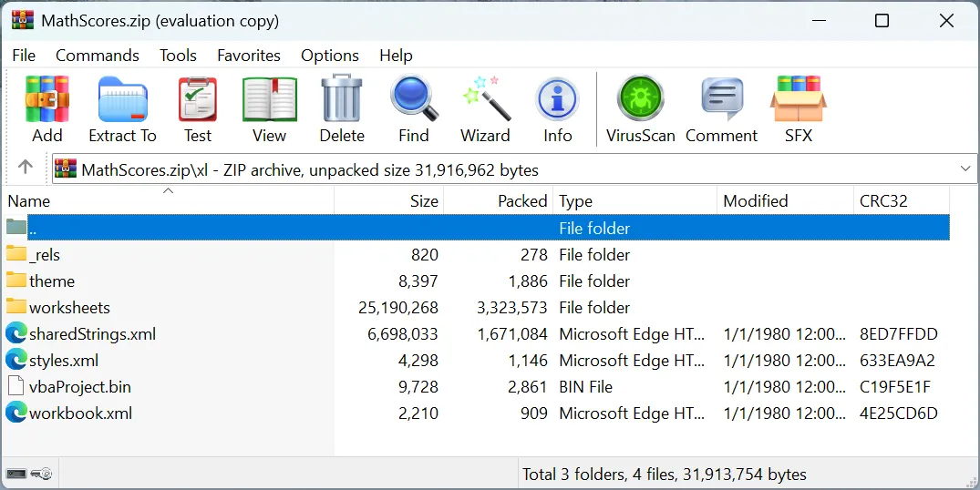
Task: Click status bar total bytes text
Action: (x=665, y=475)
